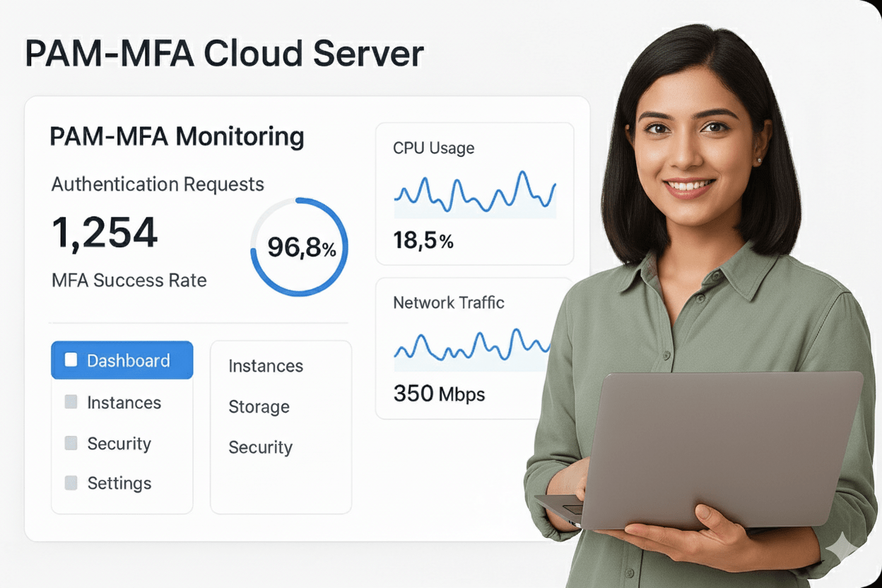Choose Security in the second panel
Screen dimensions: 882x588
tap(260, 447)
